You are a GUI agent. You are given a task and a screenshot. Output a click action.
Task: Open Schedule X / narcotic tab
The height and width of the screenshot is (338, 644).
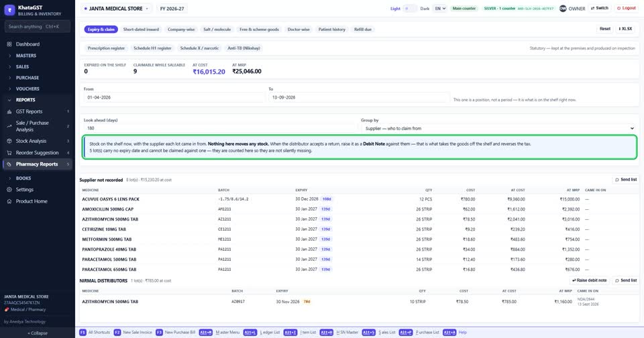pos(199,48)
